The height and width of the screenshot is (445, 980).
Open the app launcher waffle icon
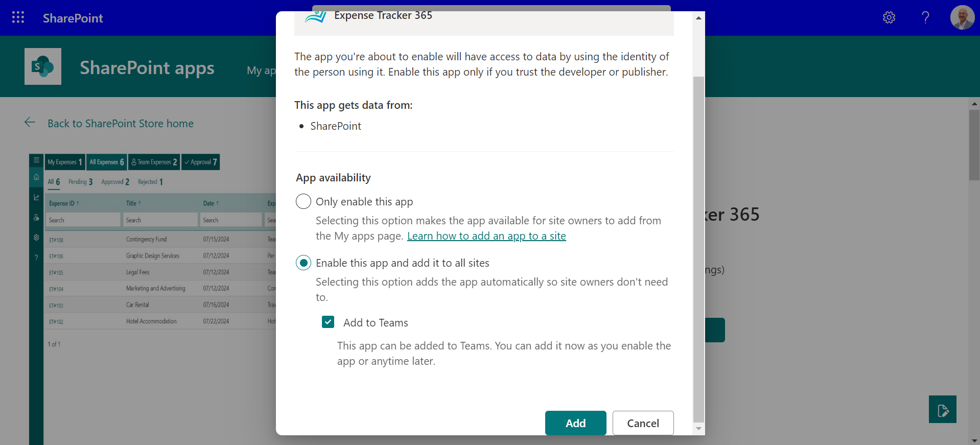tap(18, 17)
